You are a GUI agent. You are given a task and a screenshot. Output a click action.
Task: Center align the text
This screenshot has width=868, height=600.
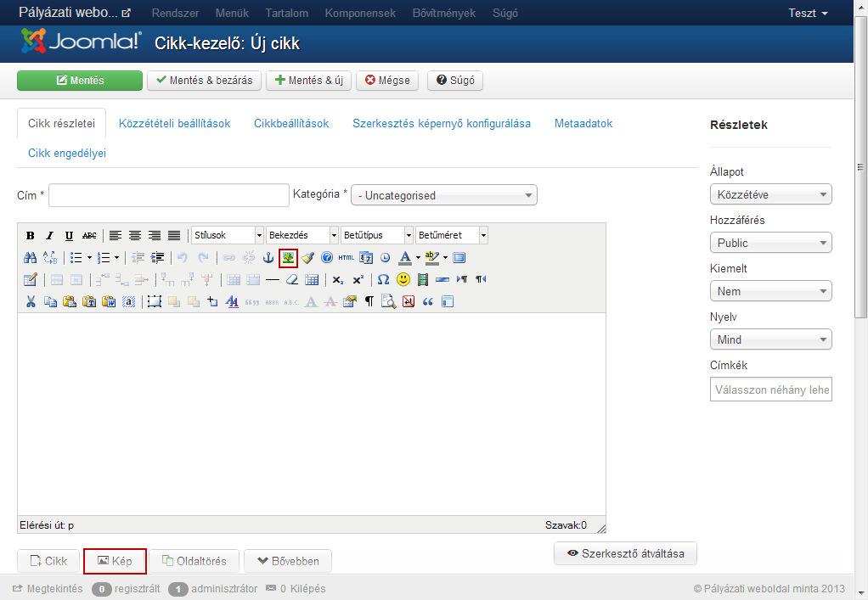click(134, 236)
